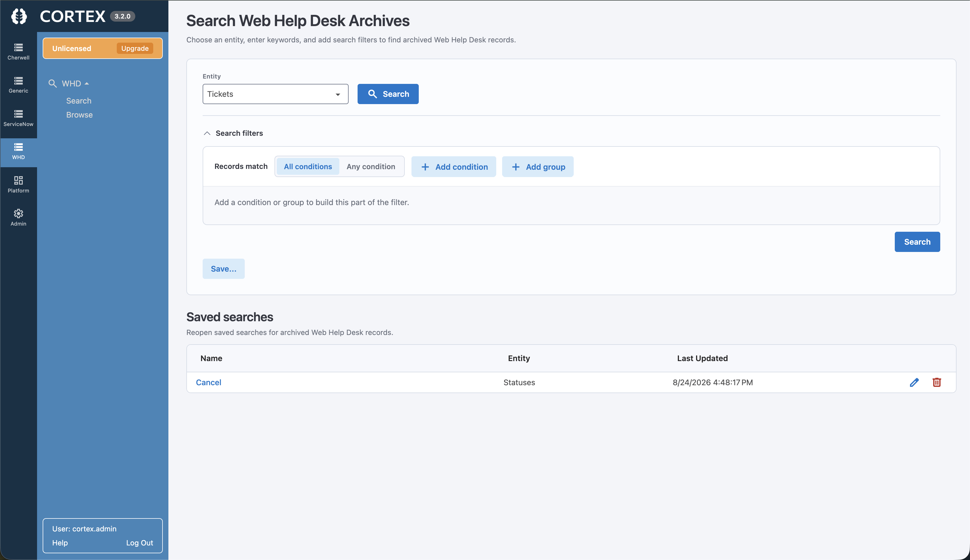Click Add group button
The image size is (970, 560).
(x=538, y=167)
